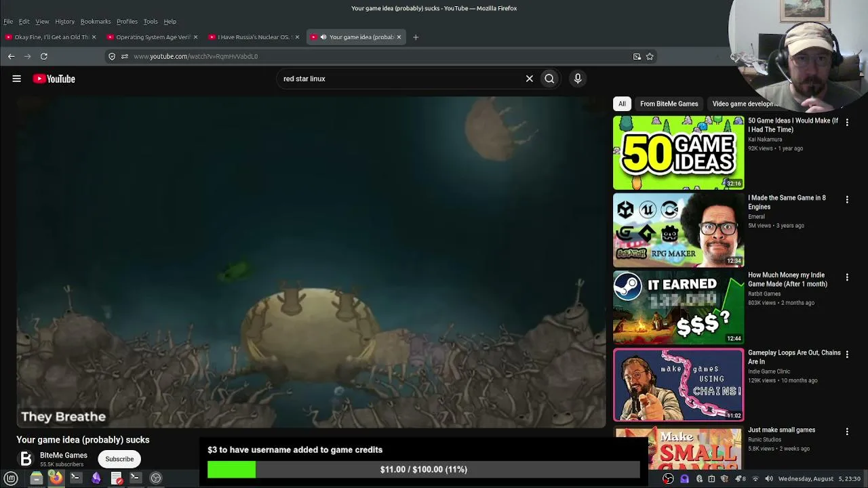Focus the URL address bar

380,56
